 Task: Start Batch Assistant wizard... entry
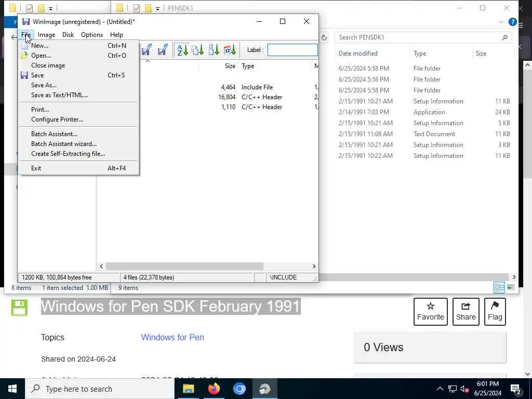click(79, 143)
